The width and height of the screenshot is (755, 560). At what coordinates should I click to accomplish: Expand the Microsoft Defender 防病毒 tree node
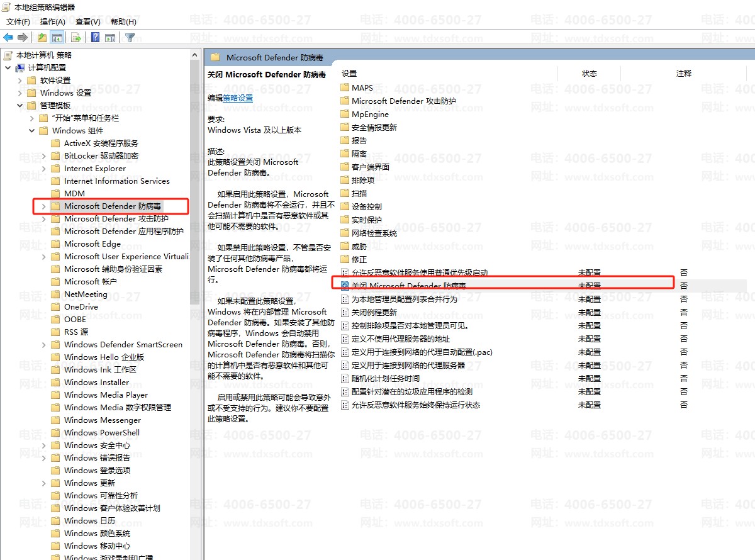[43, 206]
